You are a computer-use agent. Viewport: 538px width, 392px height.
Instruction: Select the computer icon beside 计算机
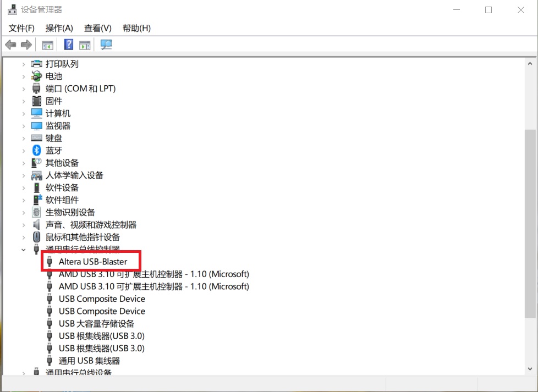tap(37, 113)
